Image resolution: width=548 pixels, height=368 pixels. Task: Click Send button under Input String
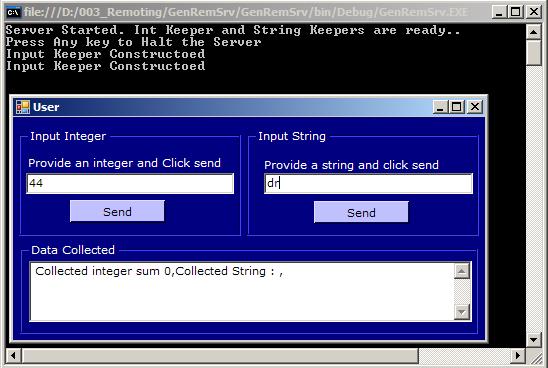point(361,212)
